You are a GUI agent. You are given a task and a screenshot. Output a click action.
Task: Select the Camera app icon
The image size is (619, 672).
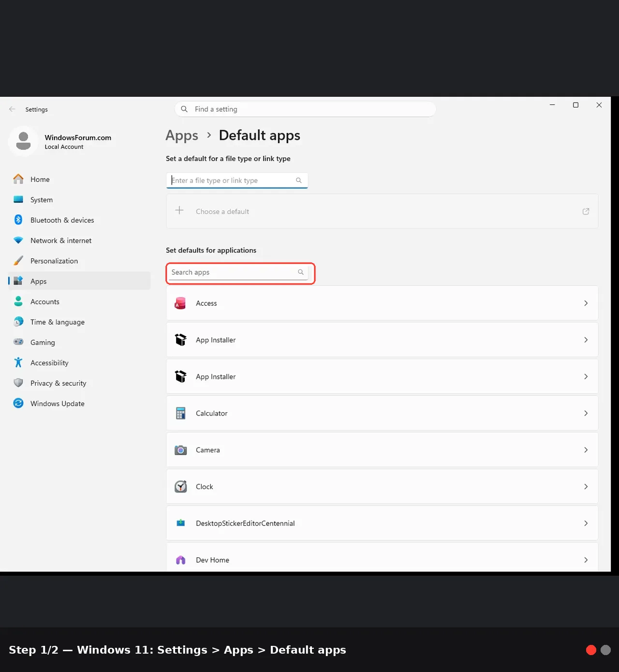(180, 450)
